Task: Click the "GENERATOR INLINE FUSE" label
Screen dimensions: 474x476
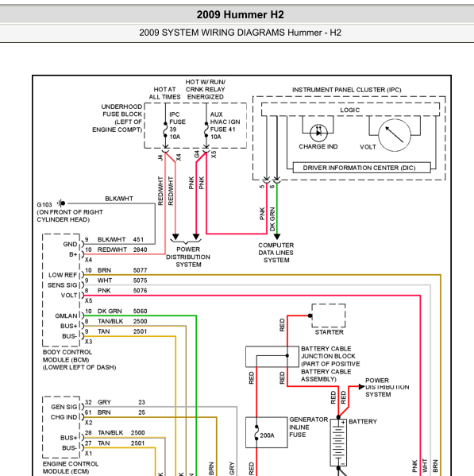Action: point(308,427)
